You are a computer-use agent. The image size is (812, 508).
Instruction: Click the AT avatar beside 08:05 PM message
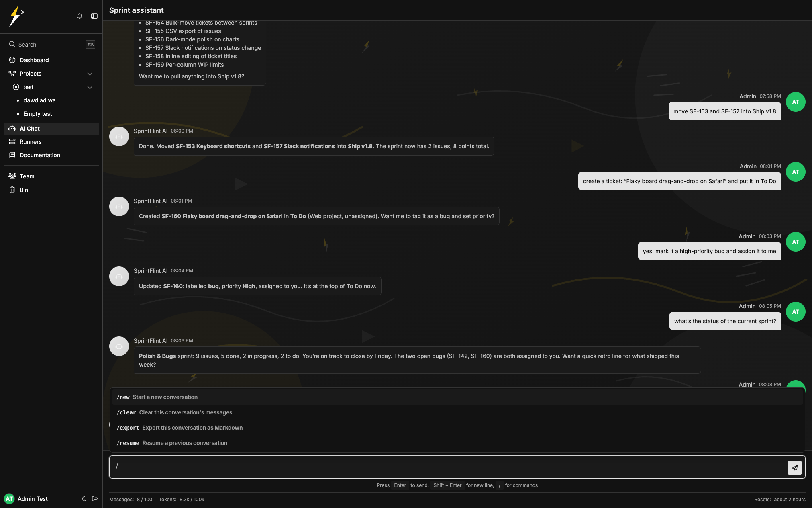tap(796, 312)
